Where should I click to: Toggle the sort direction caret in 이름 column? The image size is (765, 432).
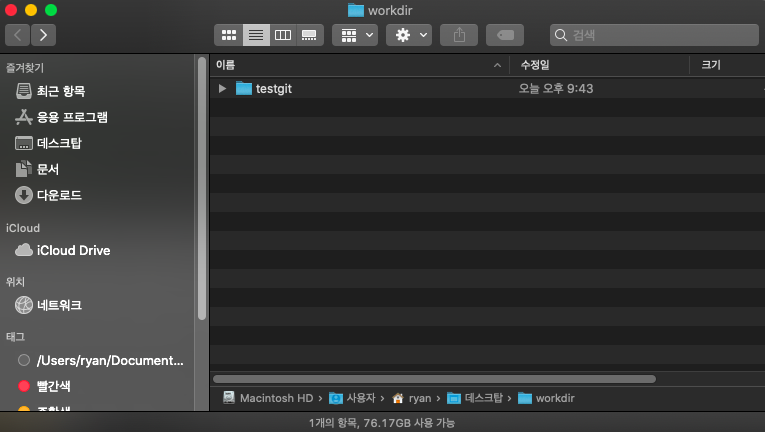point(497,65)
